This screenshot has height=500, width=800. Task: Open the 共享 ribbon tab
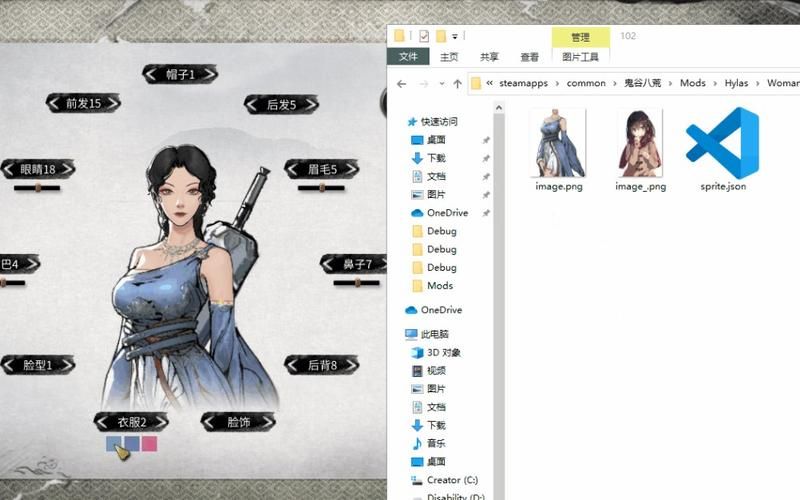click(489, 57)
